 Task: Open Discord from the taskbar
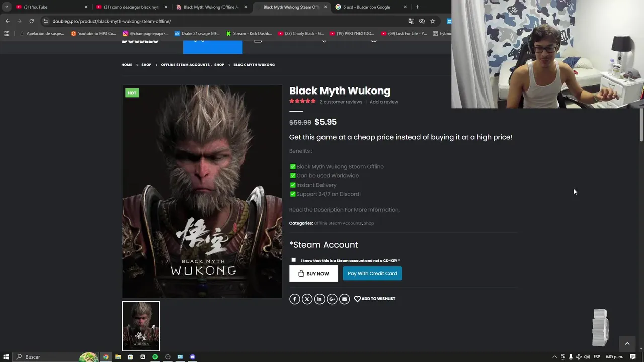(192, 357)
